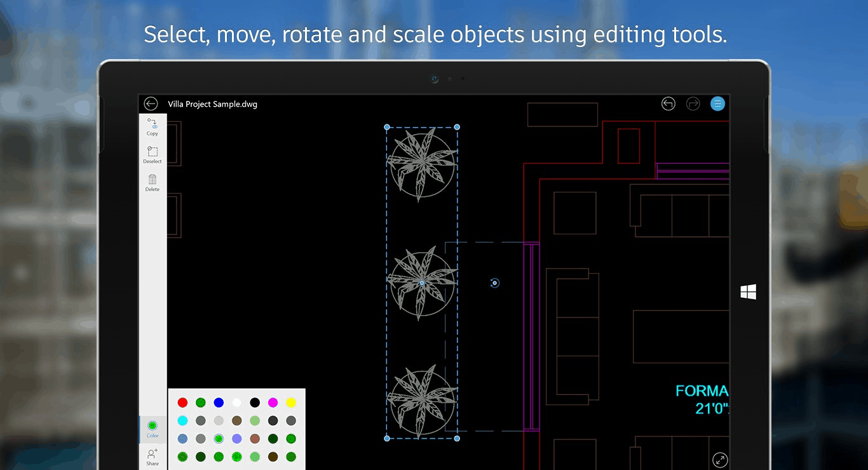The width and height of the screenshot is (868, 470).
Task: Click the back arrow beside the file name
Action: point(151,104)
